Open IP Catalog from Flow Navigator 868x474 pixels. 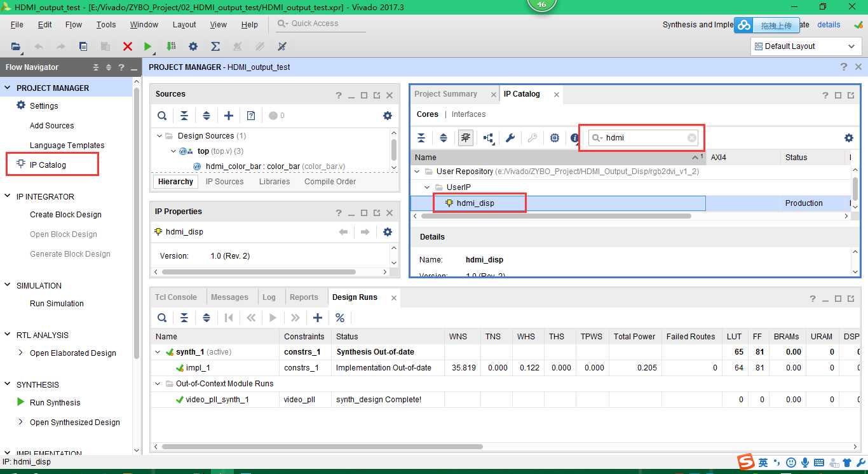48,165
